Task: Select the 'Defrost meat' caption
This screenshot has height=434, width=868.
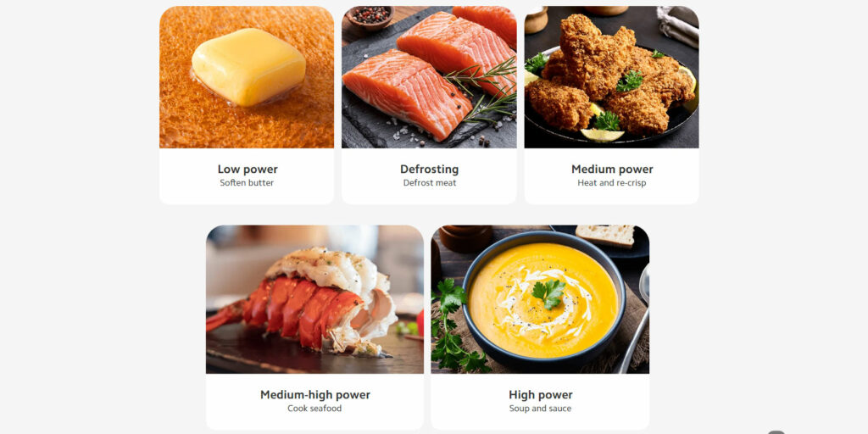Action: click(x=430, y=183)
